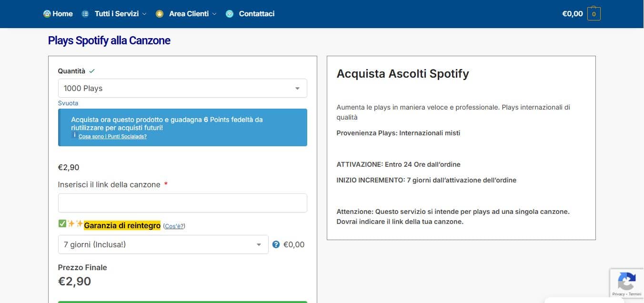Expand the Area Clienti chevron
Screen dimensions: 644x303
214,14
